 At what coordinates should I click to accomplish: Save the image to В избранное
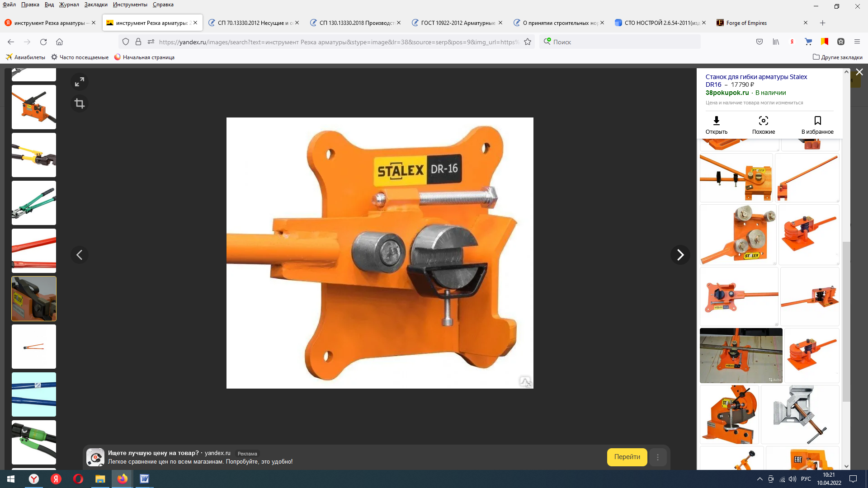(817, 125)
